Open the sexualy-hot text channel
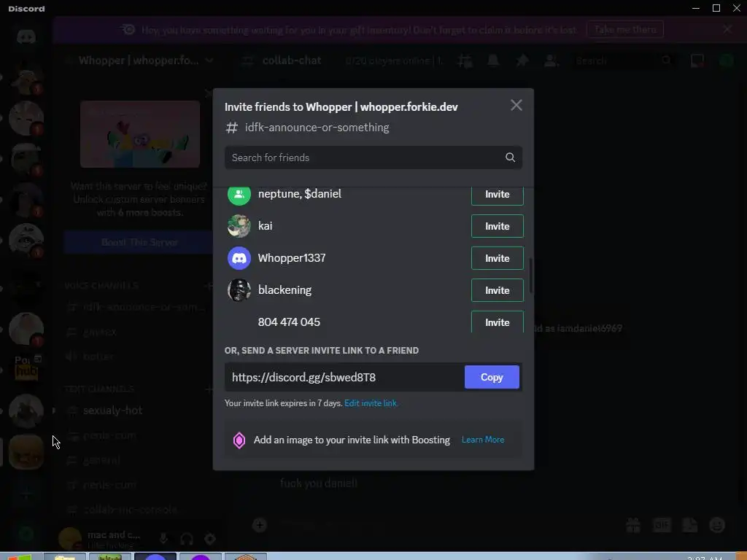 (112, 411)
